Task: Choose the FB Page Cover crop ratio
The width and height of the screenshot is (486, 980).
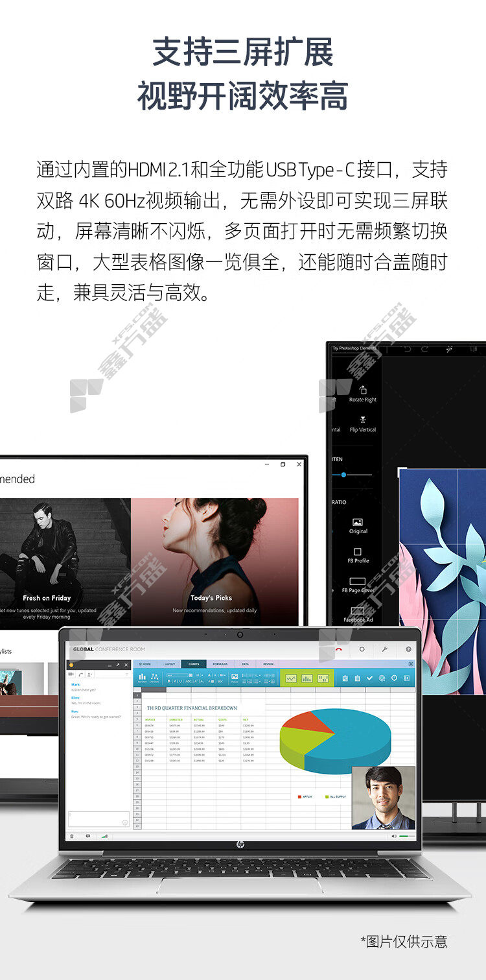Action: (358, 581)
